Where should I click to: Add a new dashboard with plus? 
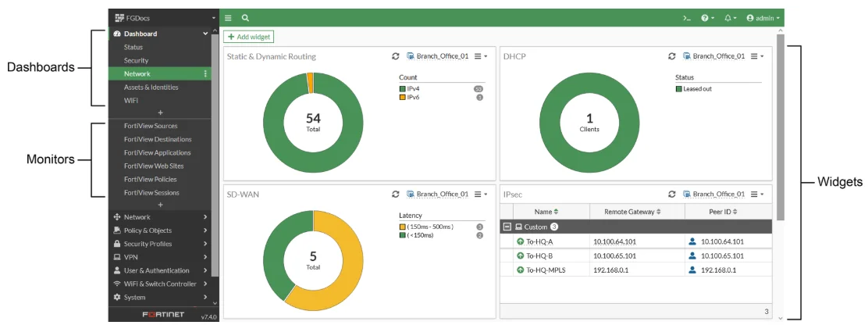point(161,112)
